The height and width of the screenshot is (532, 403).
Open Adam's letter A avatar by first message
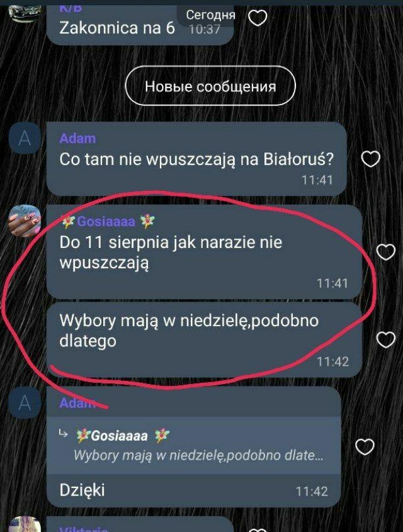pyautogui.click(x=25, y=139)
